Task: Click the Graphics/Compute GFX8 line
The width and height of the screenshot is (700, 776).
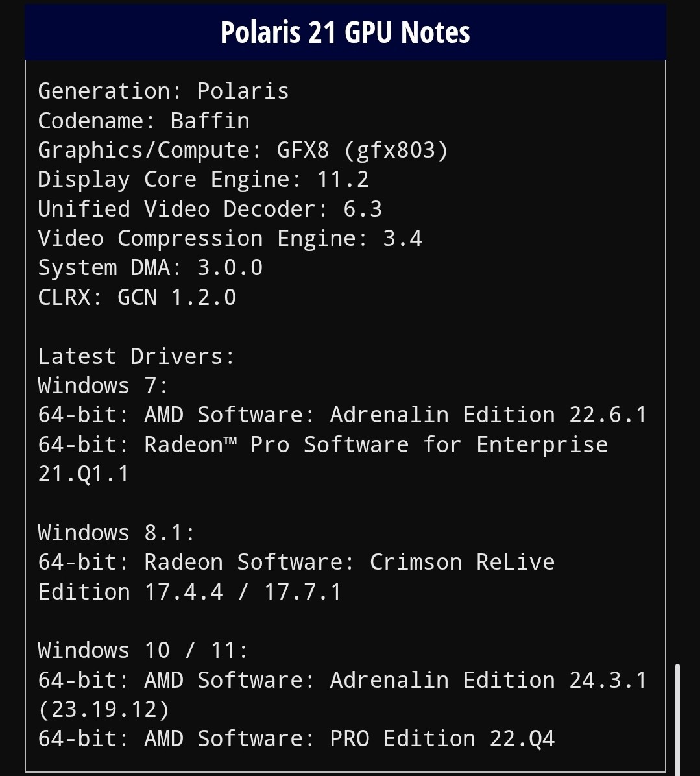Action: click(x=243, y=150)
